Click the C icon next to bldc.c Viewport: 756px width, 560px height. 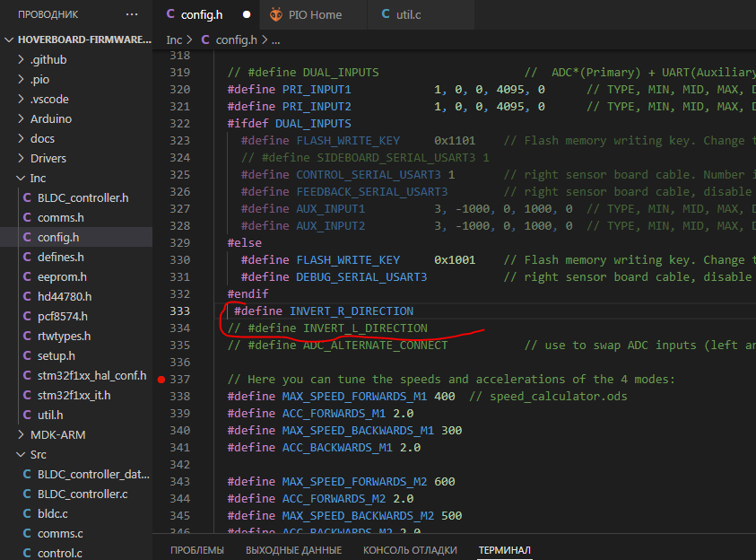pos(27,514)
